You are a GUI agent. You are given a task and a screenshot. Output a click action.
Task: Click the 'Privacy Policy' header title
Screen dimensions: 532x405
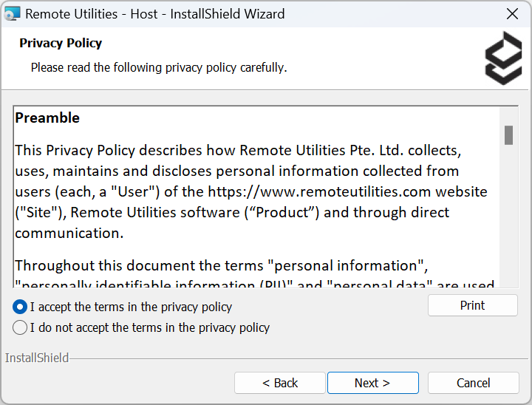[x=61, y=43]
